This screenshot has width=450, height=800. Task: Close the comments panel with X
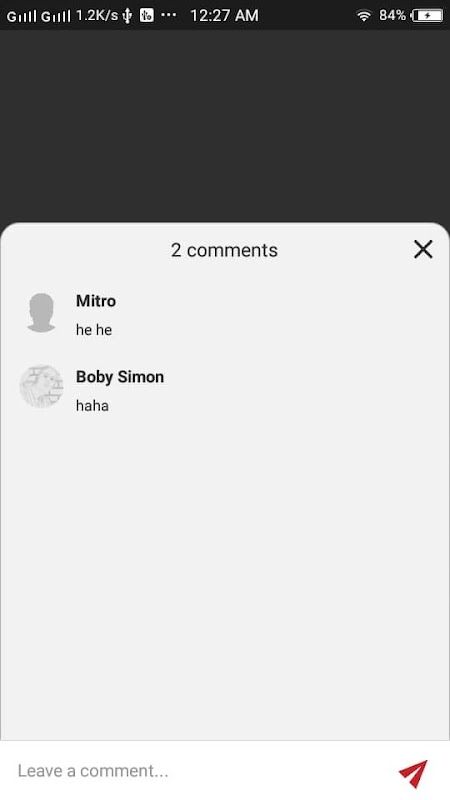click(423, 249)
